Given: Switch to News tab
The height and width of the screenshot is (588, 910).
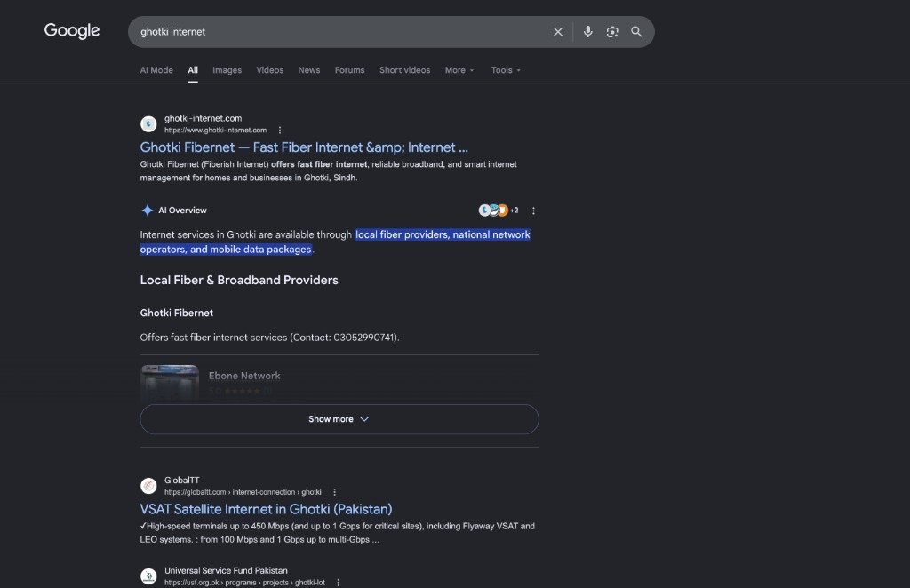Looking at the screenshot, I should (x=309, y=70).
